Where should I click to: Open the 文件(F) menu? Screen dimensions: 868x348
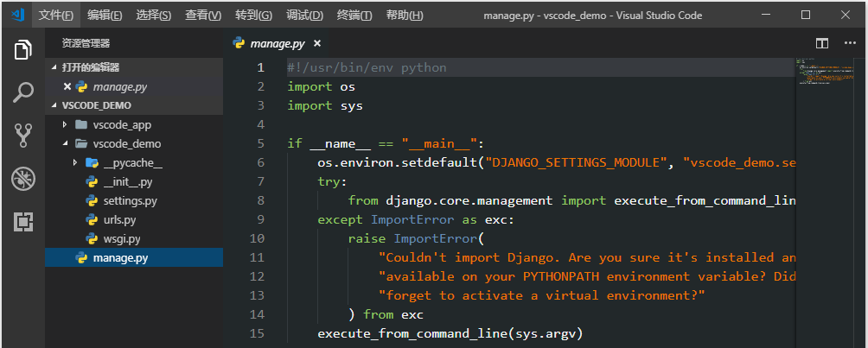[56, 16]
